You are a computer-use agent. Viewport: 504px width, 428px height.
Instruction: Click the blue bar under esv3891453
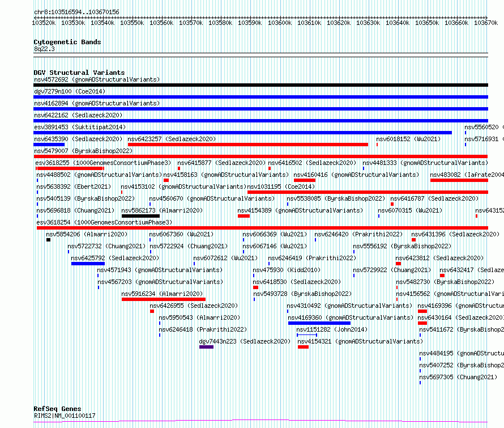click(x=243, y=133)
